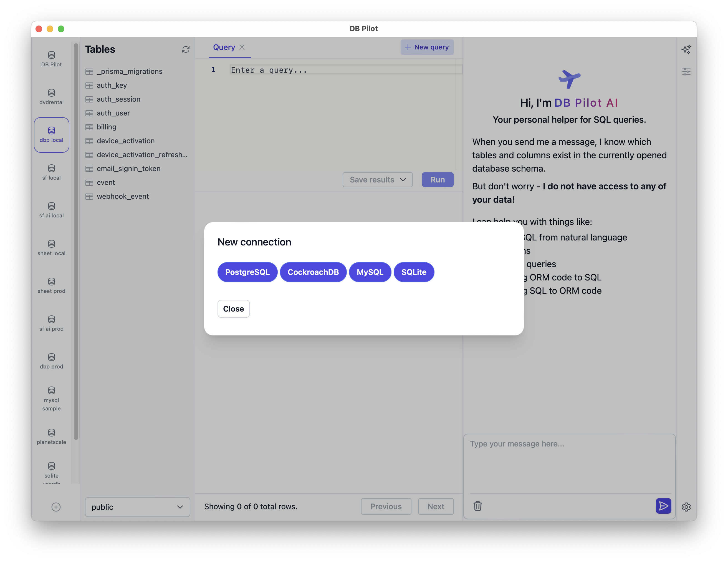Open the Save results dropdown
728x562 pixels.
click(377, 180)
